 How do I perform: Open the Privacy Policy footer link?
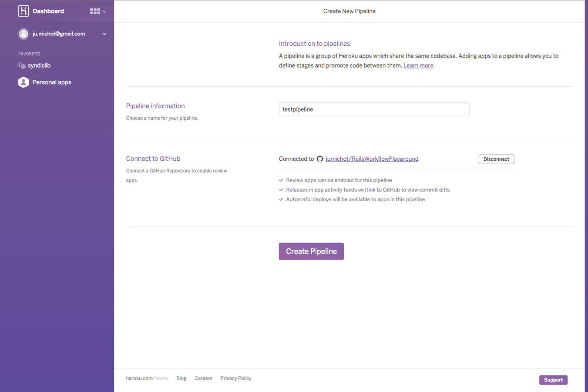click(x=236, y=378)
